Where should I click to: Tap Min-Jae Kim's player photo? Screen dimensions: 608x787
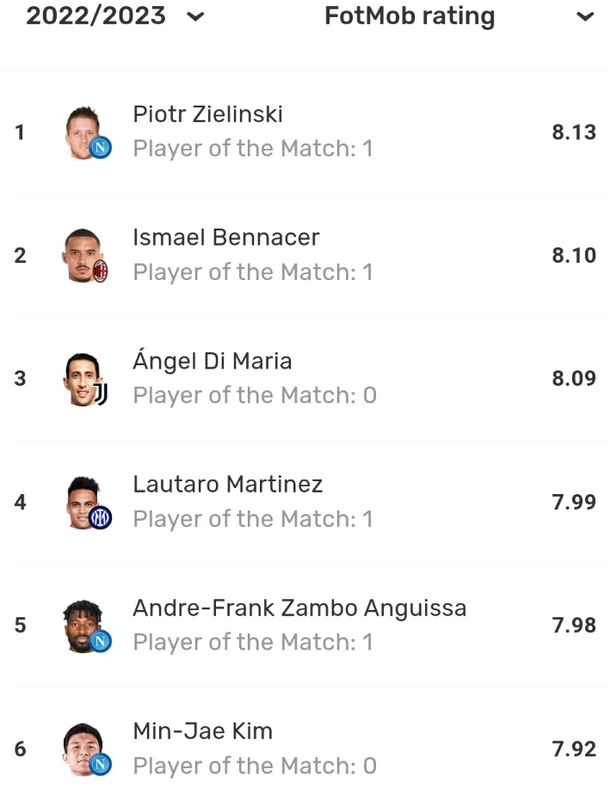pyautogui.click(x=82, y=747)
